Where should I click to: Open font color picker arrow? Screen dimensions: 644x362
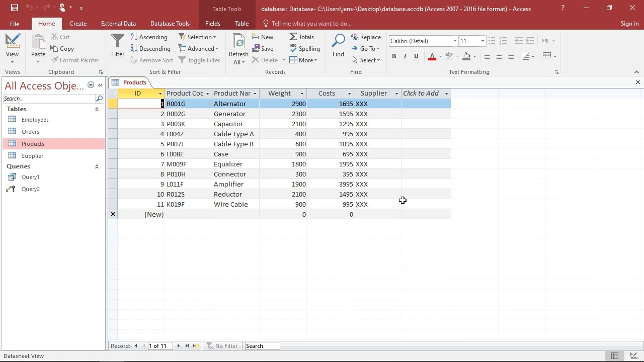point(440,56)
